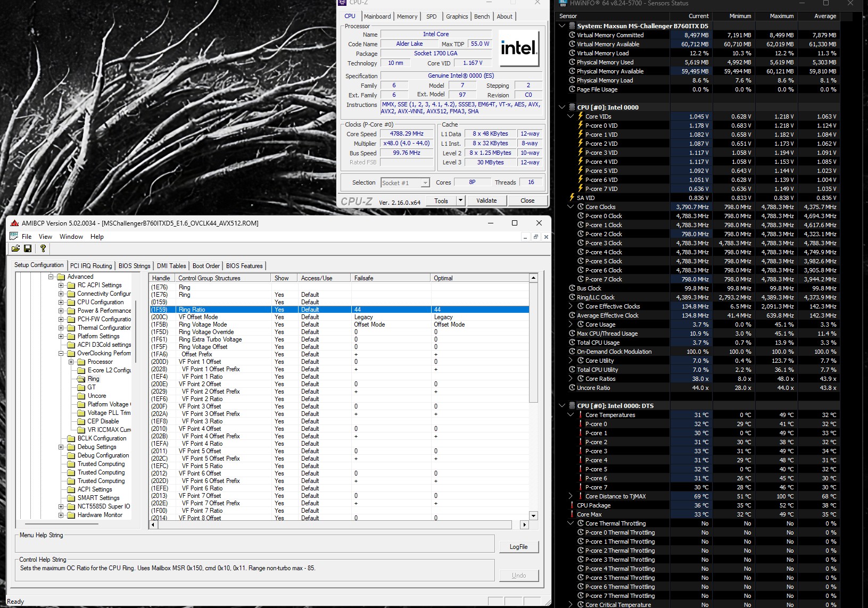Image resolution: width=868 pixels, height=608 pixels.
Task: Collapse the Core Clocks sensor group
Action: coord(571,207)
